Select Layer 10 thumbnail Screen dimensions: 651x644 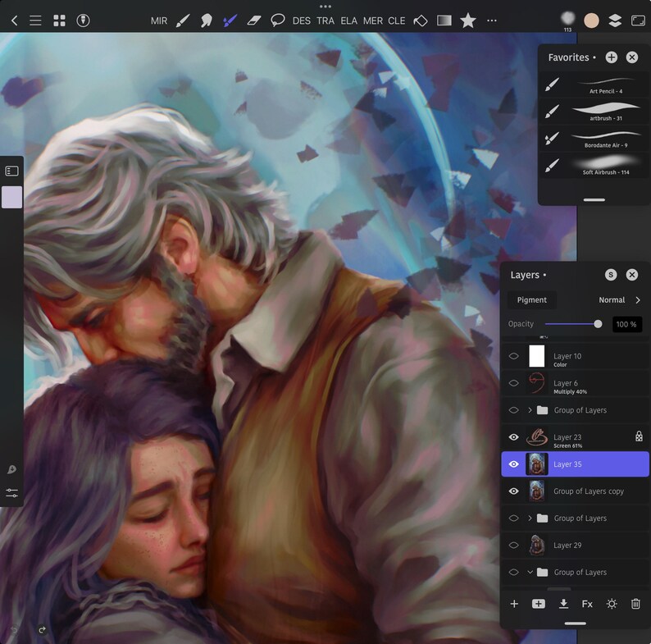(536, 356)
